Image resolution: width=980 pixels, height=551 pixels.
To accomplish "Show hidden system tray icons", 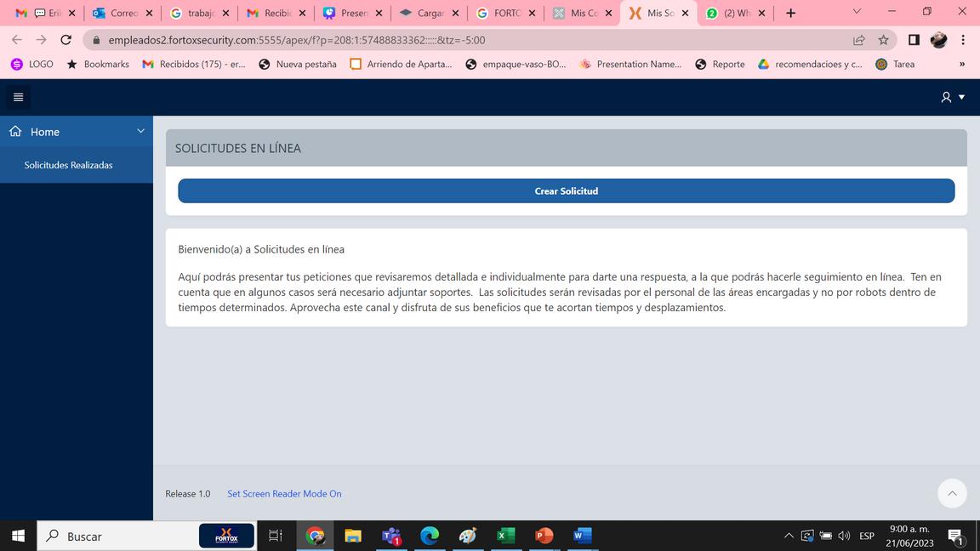I will pos(789,536).
